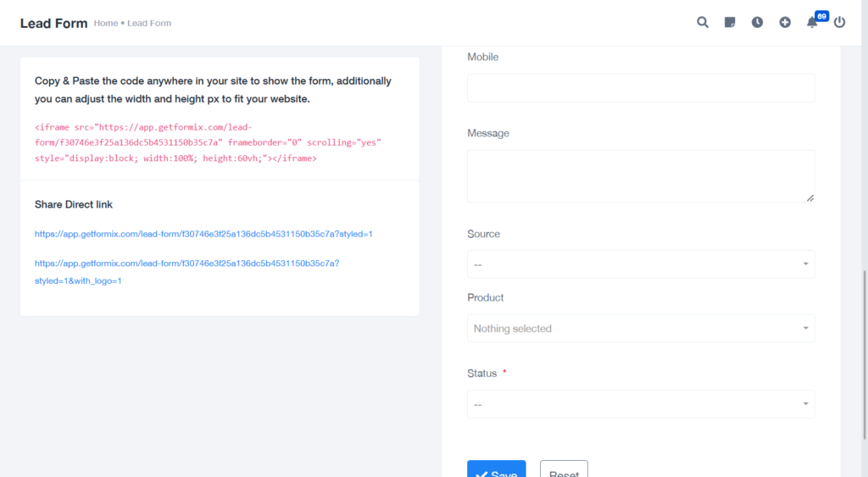Open the direct link ending with styled=1
This screenshot has height=477, width=868.
click(203, 234)
